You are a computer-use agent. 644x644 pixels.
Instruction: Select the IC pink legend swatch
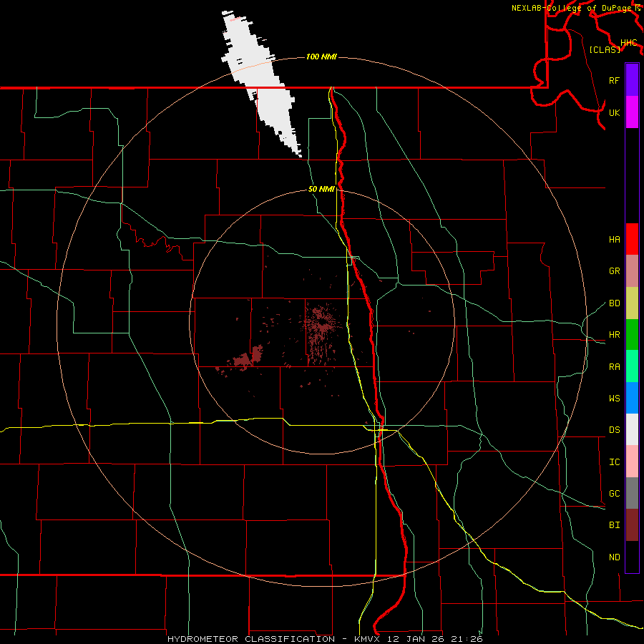(632, 462)
